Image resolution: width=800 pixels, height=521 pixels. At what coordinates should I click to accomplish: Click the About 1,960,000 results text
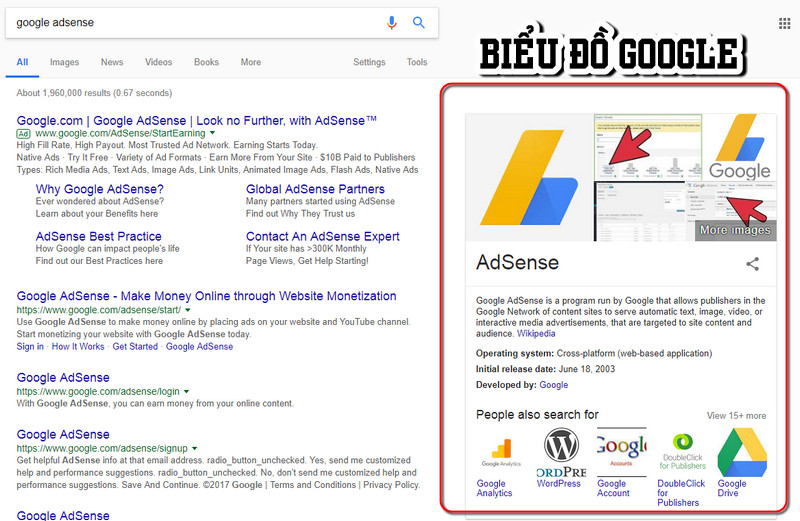[x=94, y=93]
